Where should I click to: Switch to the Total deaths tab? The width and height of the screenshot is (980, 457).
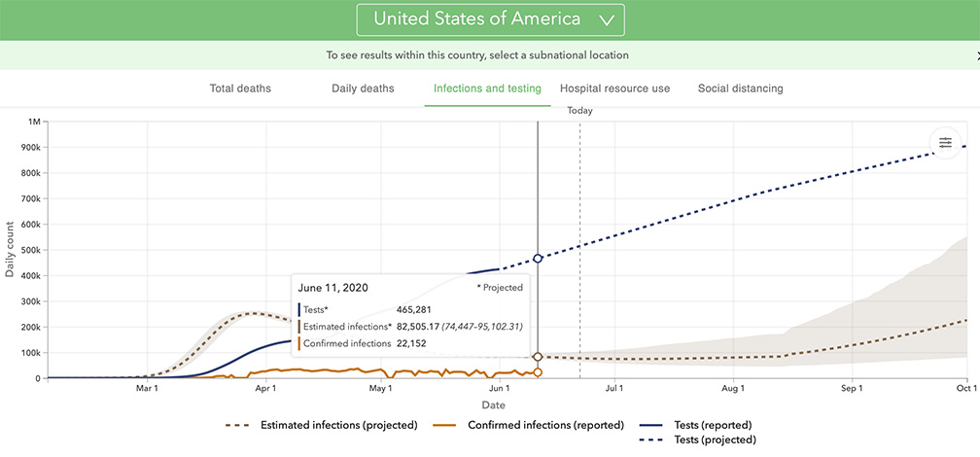pos(240,88)
